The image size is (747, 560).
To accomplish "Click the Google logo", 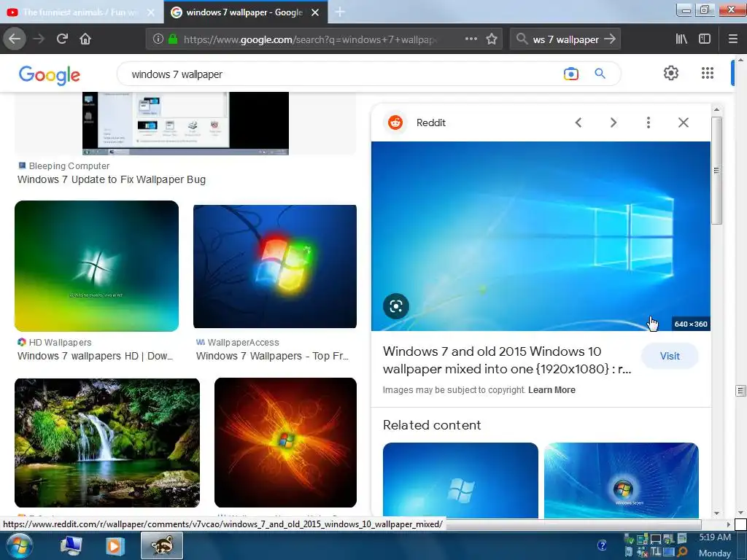I will coord(50,75).
